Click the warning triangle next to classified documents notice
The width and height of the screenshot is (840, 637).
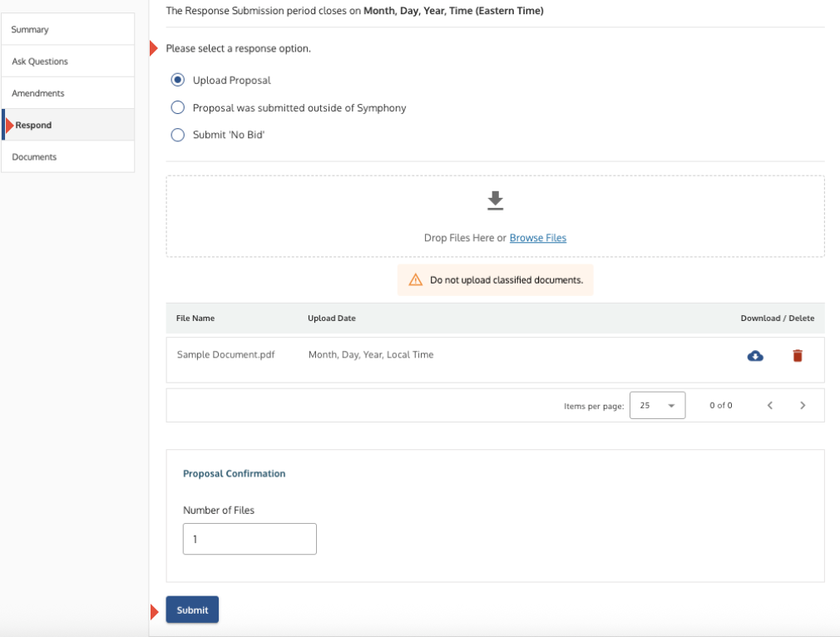pyautogui.click(x=414, y=279)
